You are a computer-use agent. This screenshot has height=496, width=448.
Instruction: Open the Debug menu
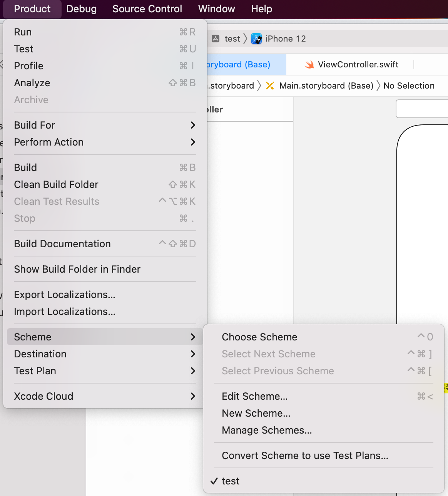(x=82, y=9)
